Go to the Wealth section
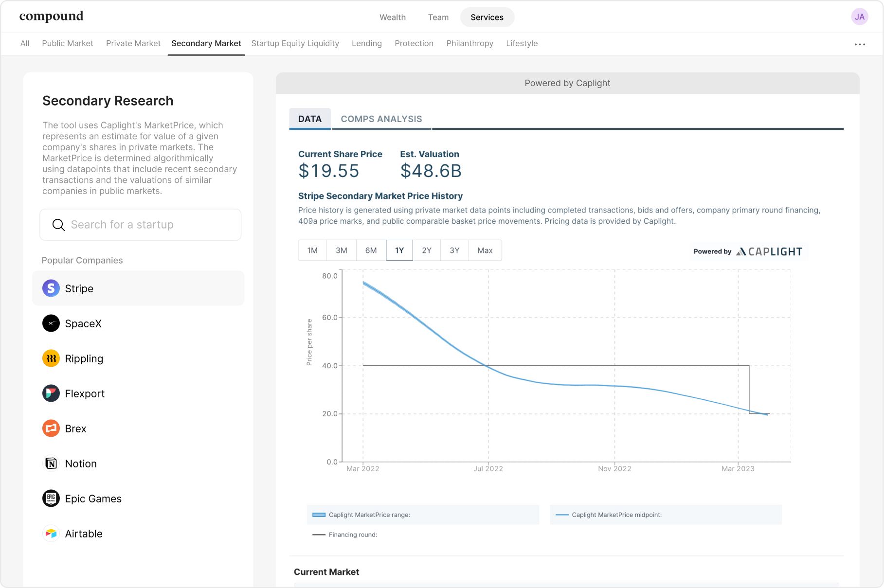Viewport: 884px width, 588px height. coord(393,18)
